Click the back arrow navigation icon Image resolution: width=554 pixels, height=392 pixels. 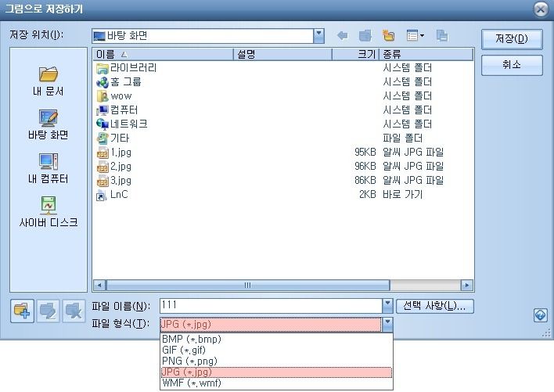[343, 36]
